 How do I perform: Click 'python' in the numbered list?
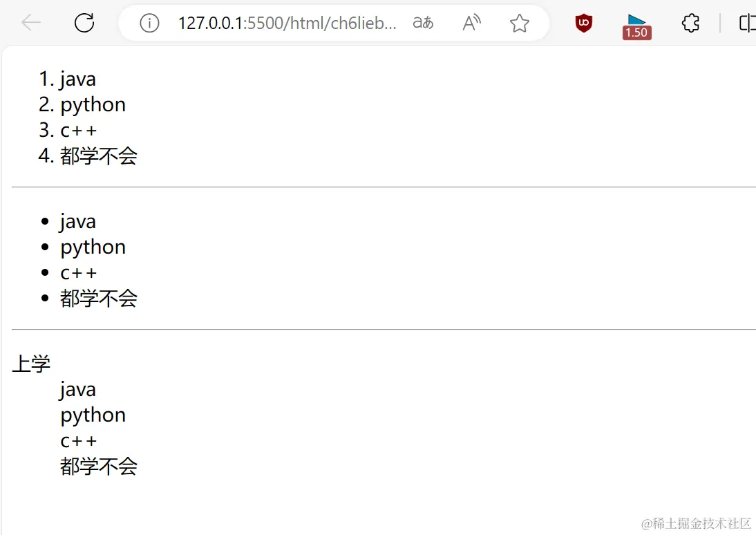click(93, 105)
